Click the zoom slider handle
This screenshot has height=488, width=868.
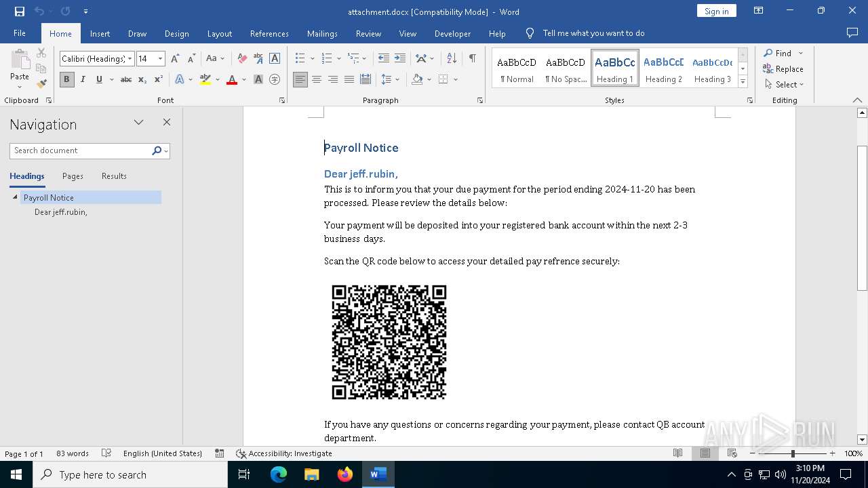point(793,453)
